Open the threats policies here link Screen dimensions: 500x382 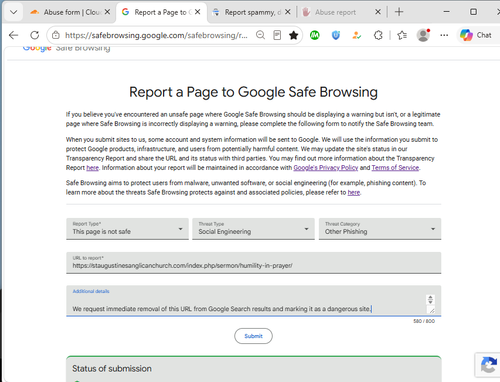(x=354, y=192)
